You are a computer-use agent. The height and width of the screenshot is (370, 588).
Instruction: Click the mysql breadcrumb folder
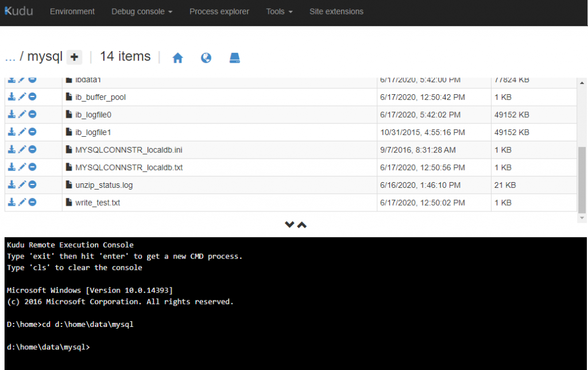click(45, 57)
